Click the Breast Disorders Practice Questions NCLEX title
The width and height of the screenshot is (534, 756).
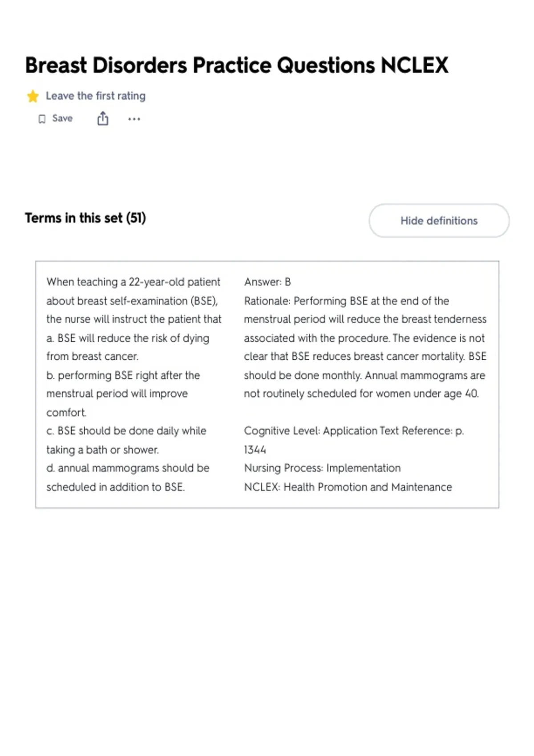tap(236, 65)
